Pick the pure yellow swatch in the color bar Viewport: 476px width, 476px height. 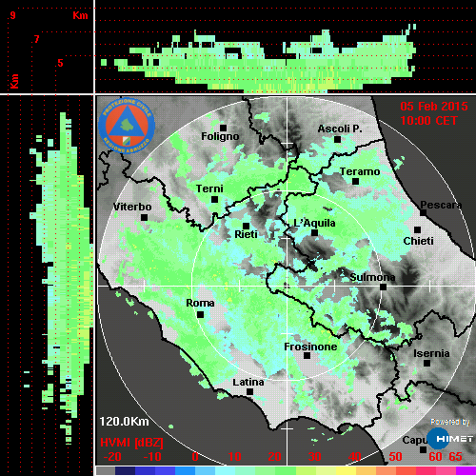click(346, 471)
